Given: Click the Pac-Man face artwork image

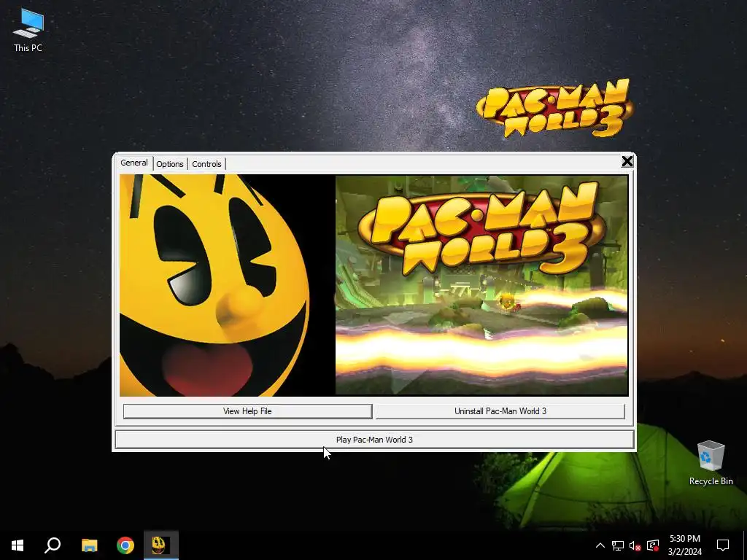Looking at the screenshot, I should point(228,285).
